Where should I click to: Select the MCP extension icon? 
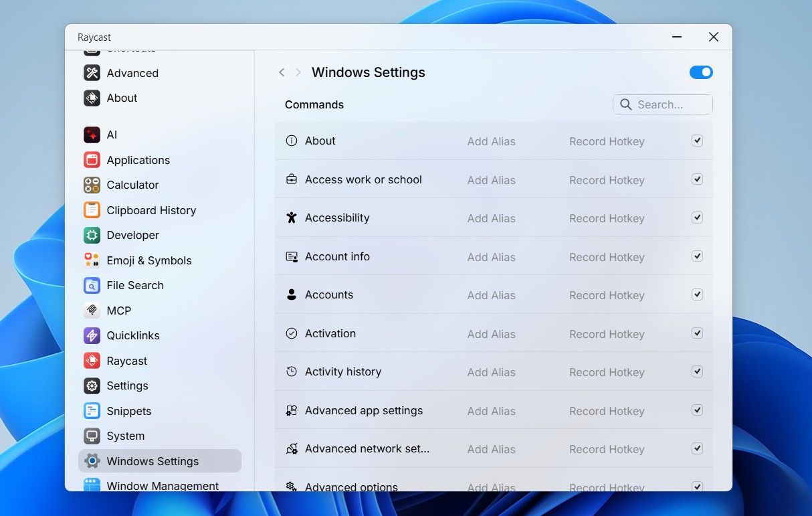point(91,311)
